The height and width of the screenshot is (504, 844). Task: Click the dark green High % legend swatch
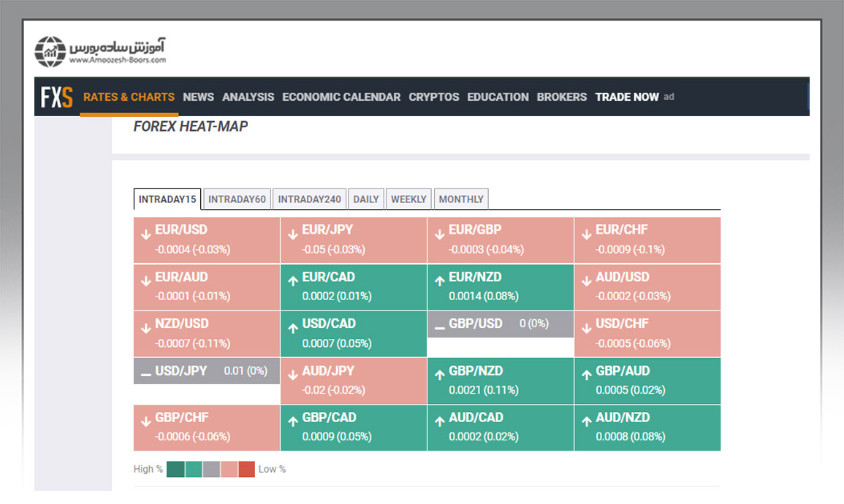click(x=175, y=469)
